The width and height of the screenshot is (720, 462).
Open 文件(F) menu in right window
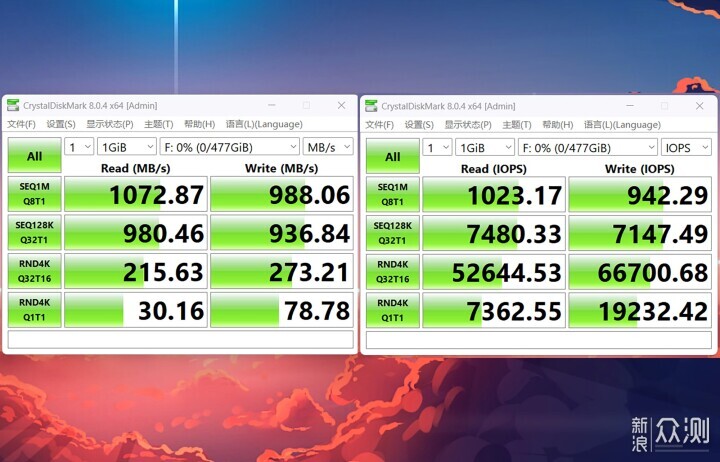point(379,124)
